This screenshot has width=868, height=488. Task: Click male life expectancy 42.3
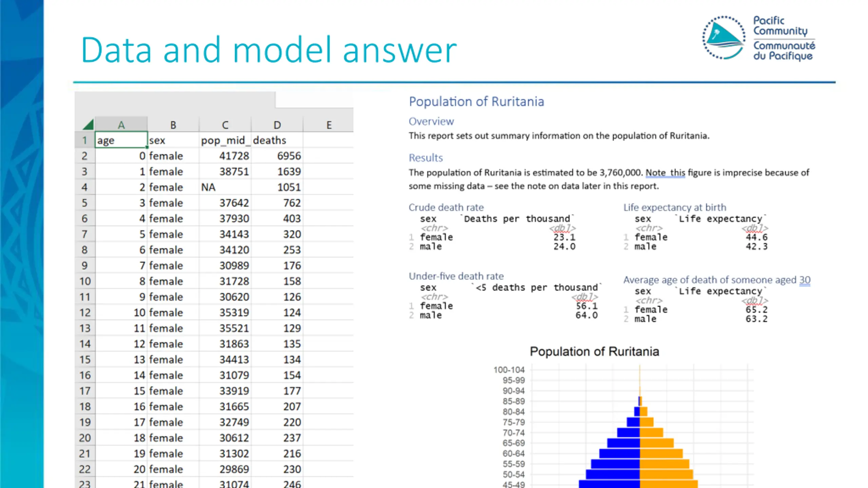[x=756, y=246]
